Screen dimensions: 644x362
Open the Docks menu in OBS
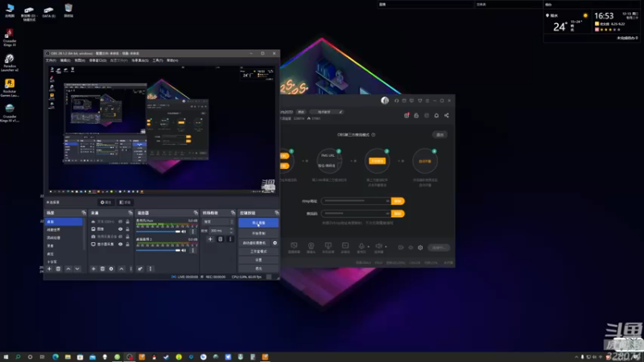click(97, 60)
